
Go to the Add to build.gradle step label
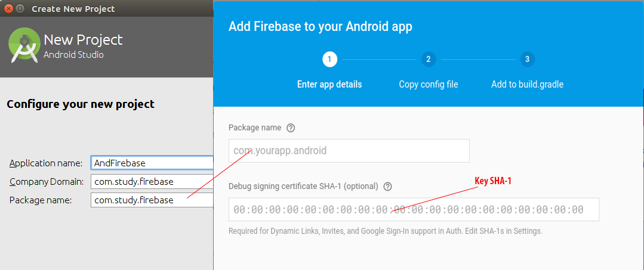pos(528,85)
